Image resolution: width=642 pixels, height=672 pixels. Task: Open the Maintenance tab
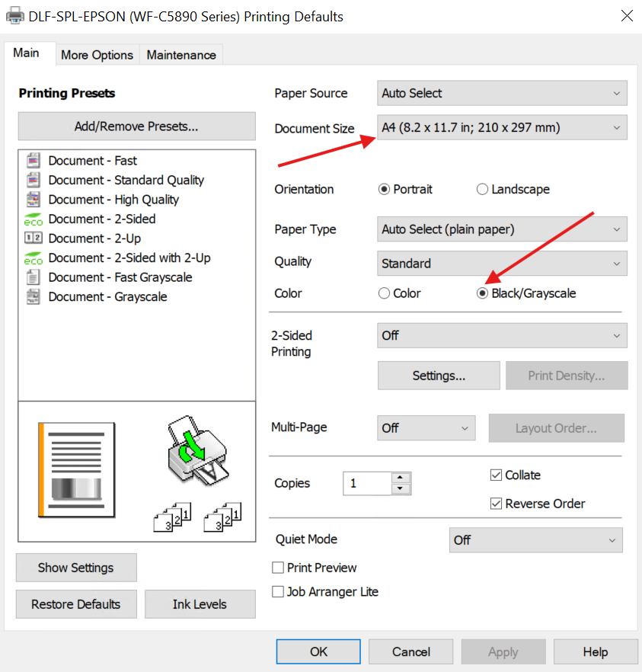[181, 55]
